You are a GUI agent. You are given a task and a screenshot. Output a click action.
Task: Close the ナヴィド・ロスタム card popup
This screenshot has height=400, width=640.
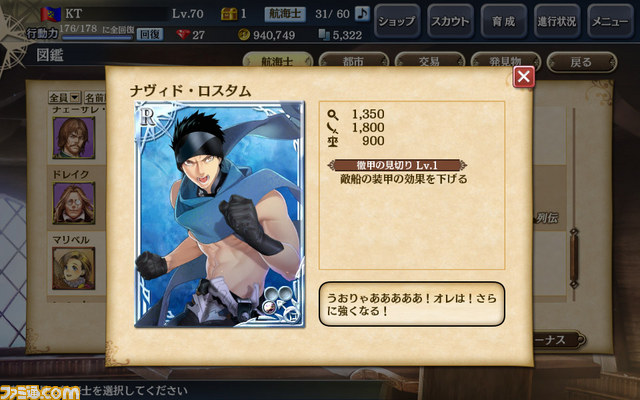[524, 76]
